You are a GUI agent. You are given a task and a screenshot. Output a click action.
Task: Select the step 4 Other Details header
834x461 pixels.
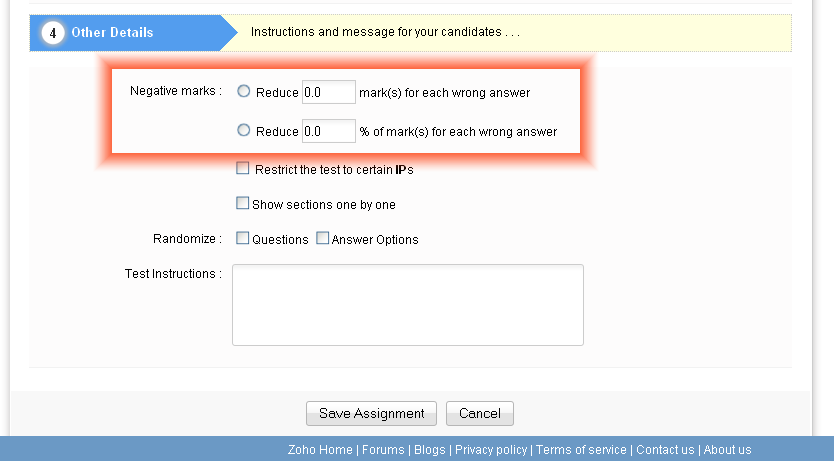coord(133,32)
